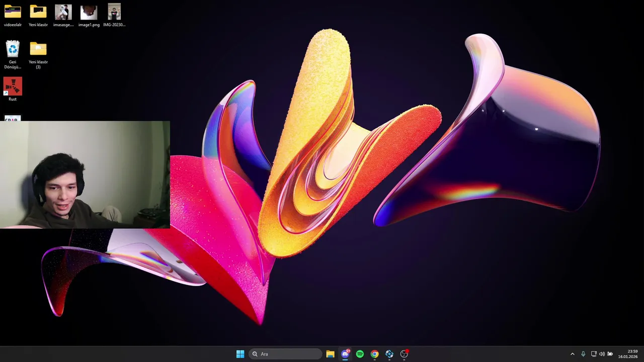Open the blue diamond taskbar app
644x362 pixels.
click(389, 354)
